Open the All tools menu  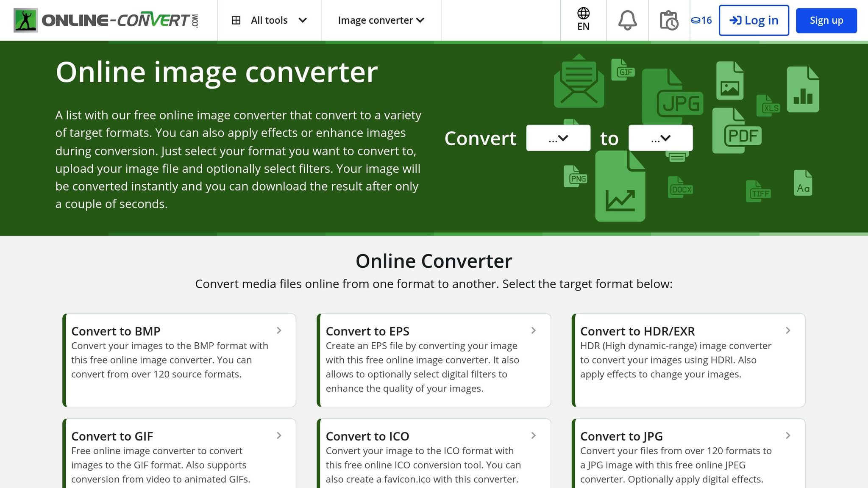(x=269, y=20)
